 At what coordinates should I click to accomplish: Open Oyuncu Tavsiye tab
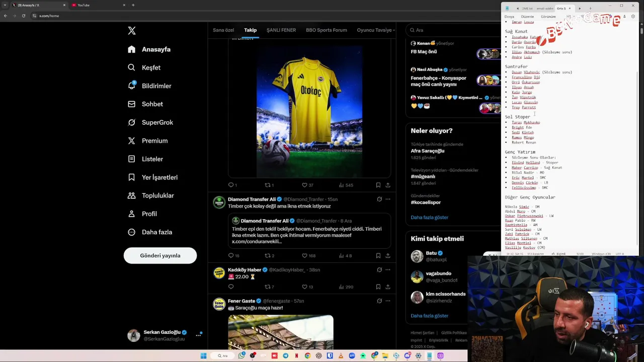click(376, 30)
